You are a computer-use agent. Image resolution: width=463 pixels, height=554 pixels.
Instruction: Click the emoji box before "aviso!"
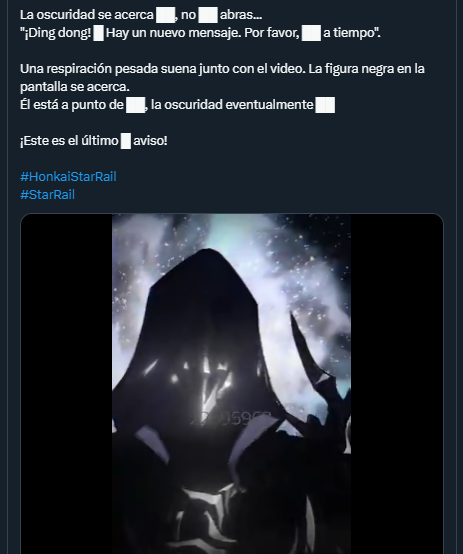coord(126,141)
